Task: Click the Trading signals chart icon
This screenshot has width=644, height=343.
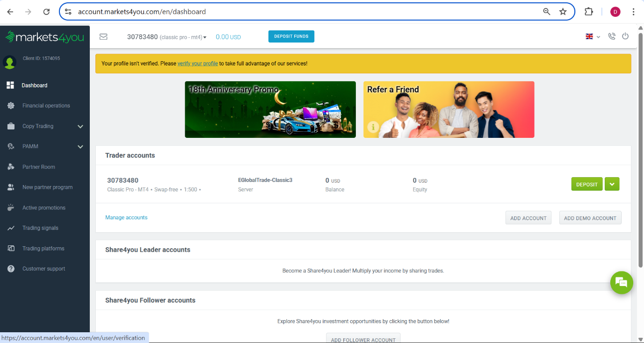Action: click(11, 228)
